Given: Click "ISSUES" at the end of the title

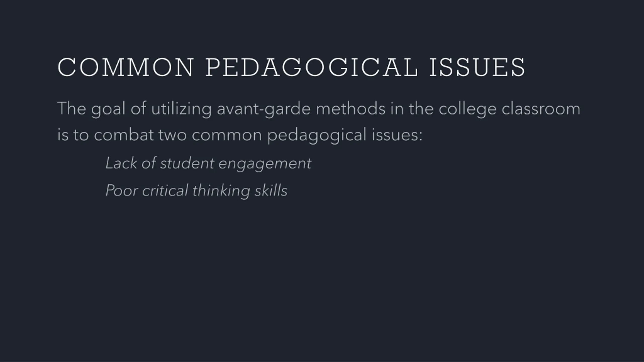Looking at the screenshot, I should [477, 67].
